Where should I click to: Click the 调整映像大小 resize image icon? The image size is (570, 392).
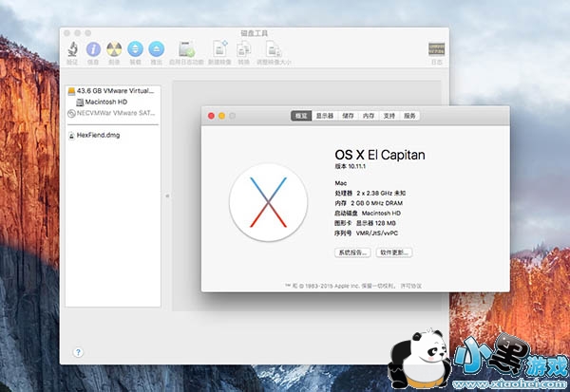[275, 49]
